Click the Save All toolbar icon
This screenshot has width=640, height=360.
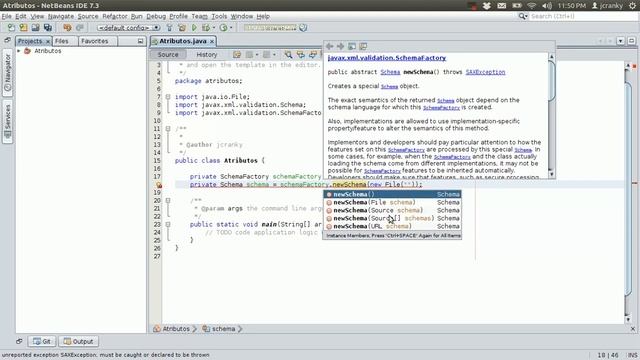pos(48,28)
